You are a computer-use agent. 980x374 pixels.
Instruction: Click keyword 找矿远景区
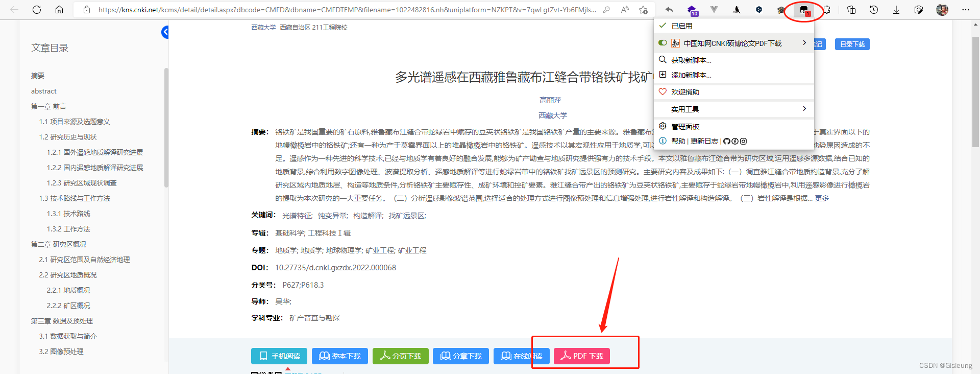pyautogui.click(x=407, y=216)
